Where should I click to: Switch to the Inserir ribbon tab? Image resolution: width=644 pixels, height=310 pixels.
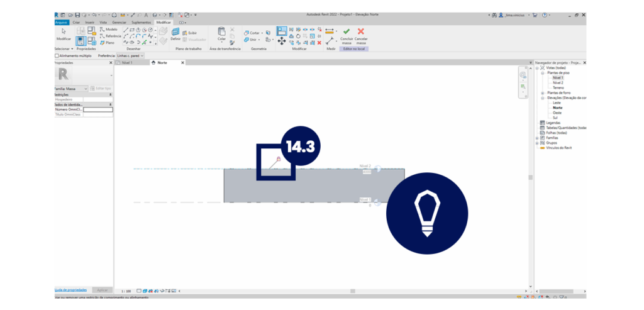(x=89, y=22)
